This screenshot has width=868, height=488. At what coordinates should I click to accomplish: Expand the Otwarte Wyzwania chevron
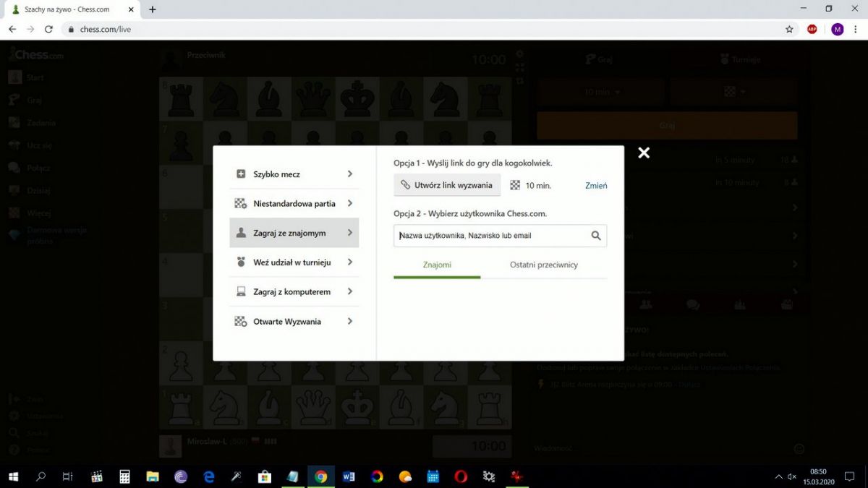click(350, 321)
